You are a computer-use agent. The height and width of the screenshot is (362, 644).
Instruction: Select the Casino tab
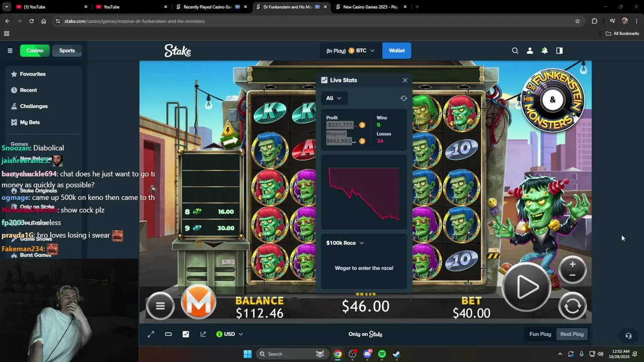click(x=35, y=50)
